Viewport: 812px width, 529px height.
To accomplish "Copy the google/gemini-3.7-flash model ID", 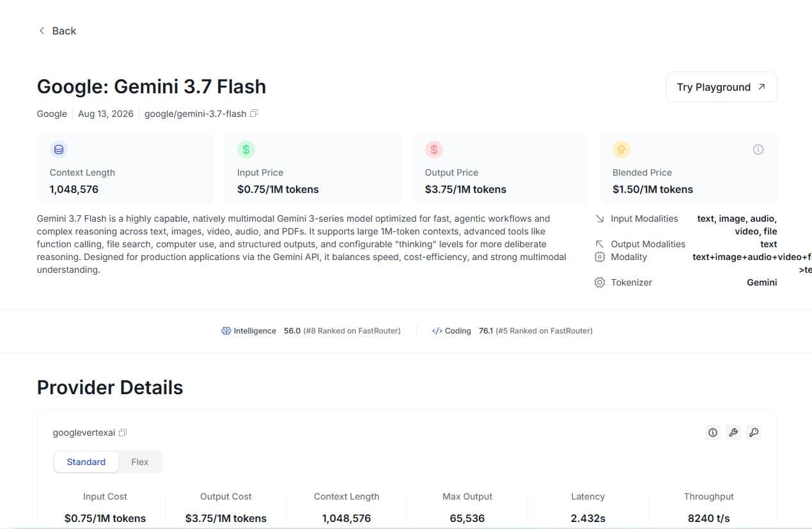I will click(x=254, y=114).
